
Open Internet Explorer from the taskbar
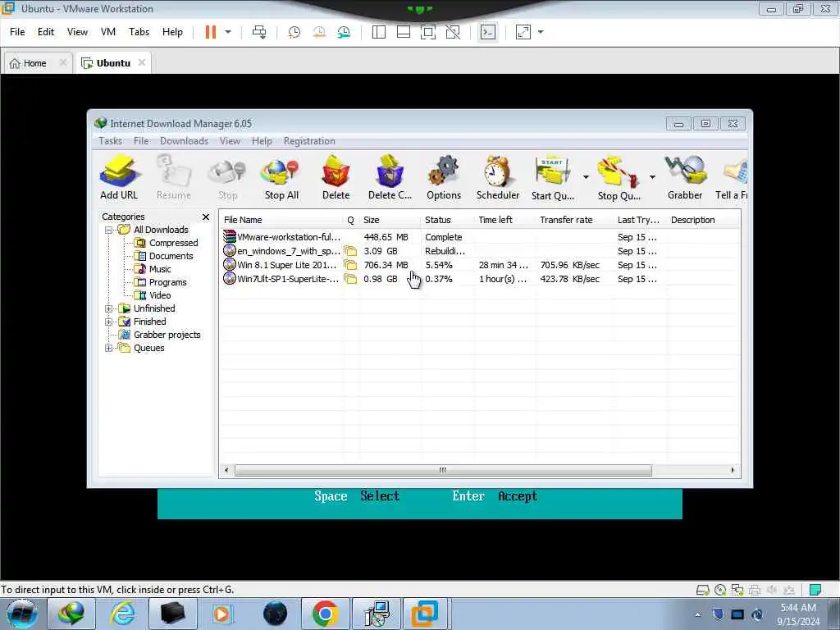122,614
